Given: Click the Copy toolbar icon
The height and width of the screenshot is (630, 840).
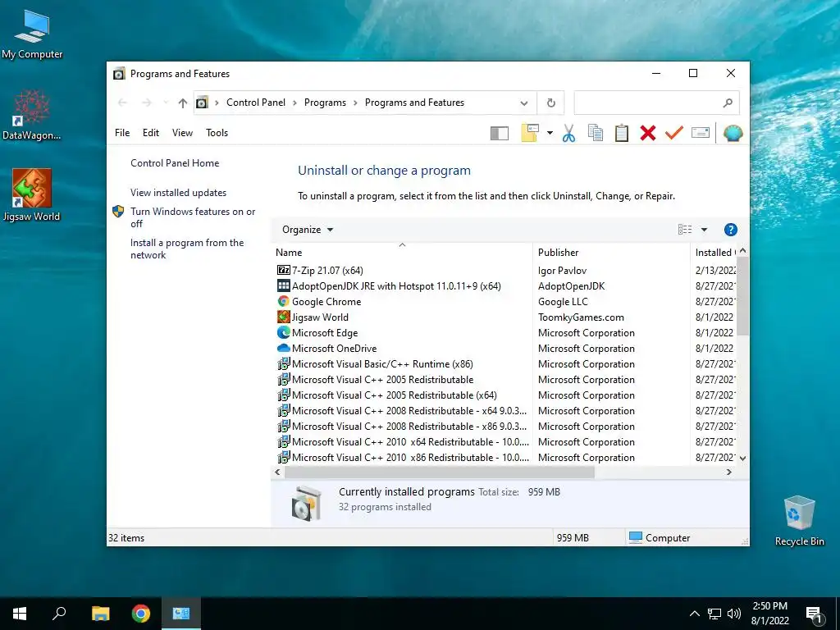Looking at the screenshot, I should (x=596, y=133).
